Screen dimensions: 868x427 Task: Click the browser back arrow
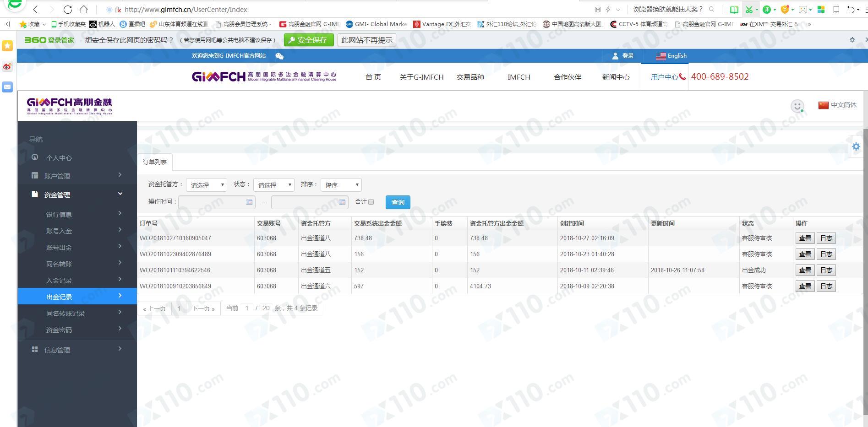36,9
